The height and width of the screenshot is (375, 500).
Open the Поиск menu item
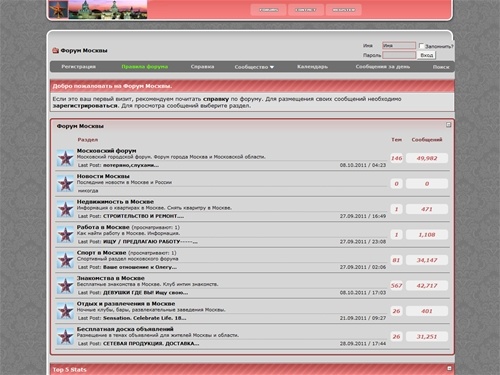(441, 67)
